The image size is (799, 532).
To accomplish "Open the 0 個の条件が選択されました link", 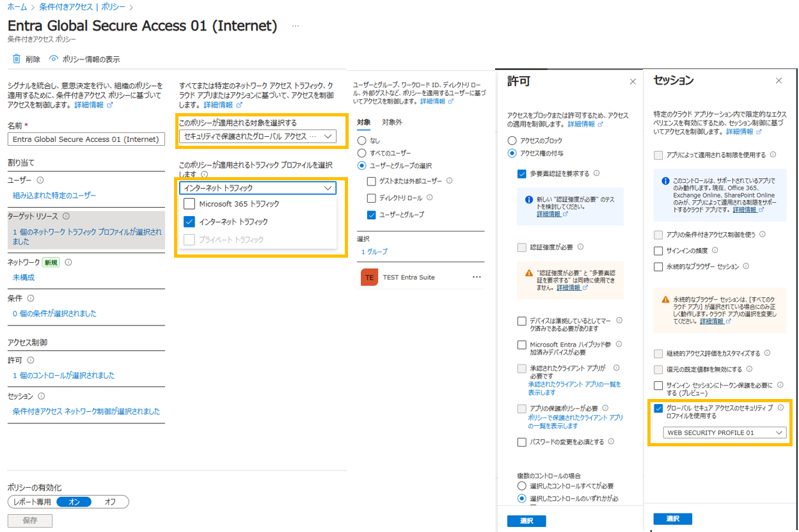I will (x=54, y=313).
